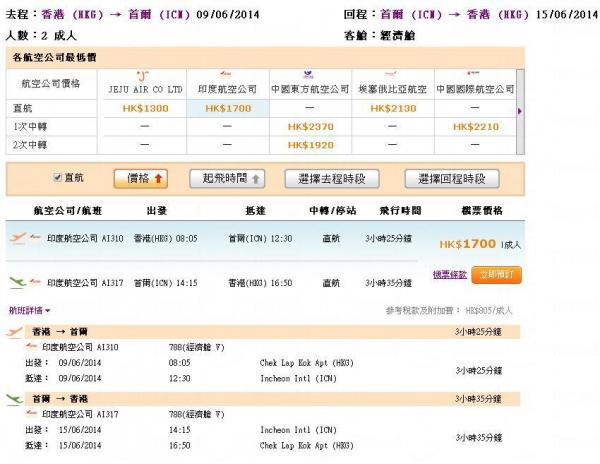
Task: Click the 機票價格 column header
Action: pos(482,210)
